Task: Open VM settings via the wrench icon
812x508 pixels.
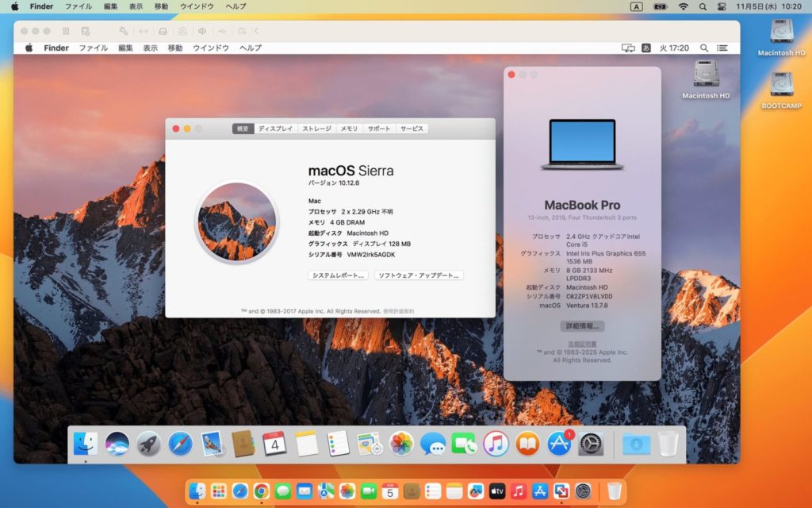Action: point(123,31)
